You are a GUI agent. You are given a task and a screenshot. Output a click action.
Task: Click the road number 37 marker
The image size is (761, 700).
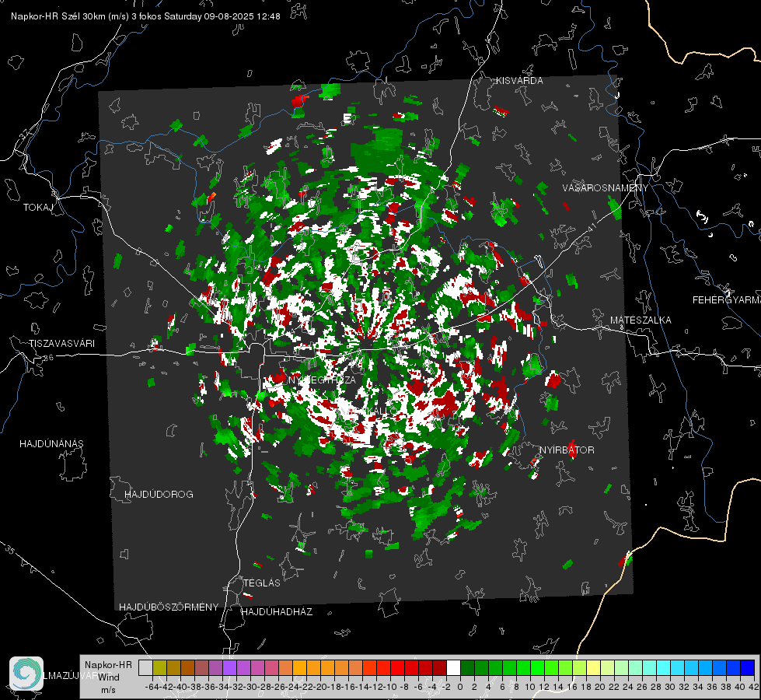click(x=25, y=133)
